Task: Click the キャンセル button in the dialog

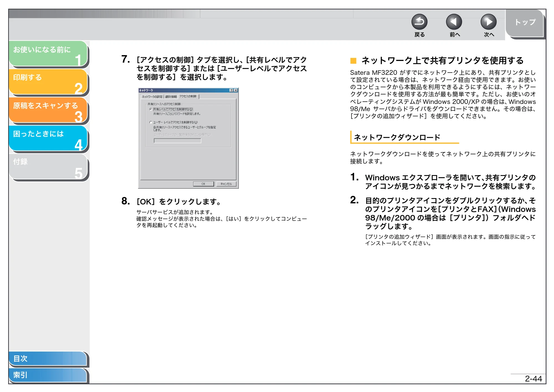Action: (x=226, y=184)
